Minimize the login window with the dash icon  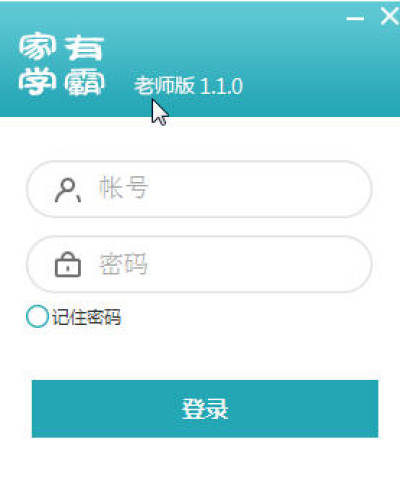tap(355, 18)
